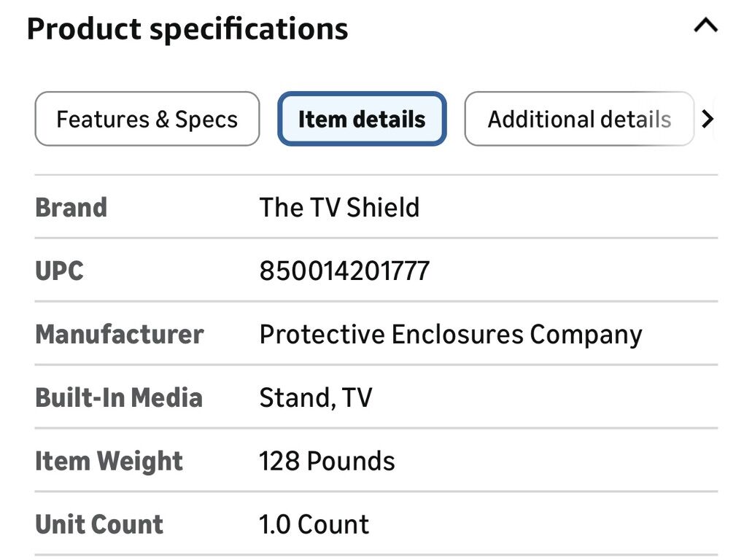Click the Built-In Media label
744x560 pixels.
[x=119, y=398]
